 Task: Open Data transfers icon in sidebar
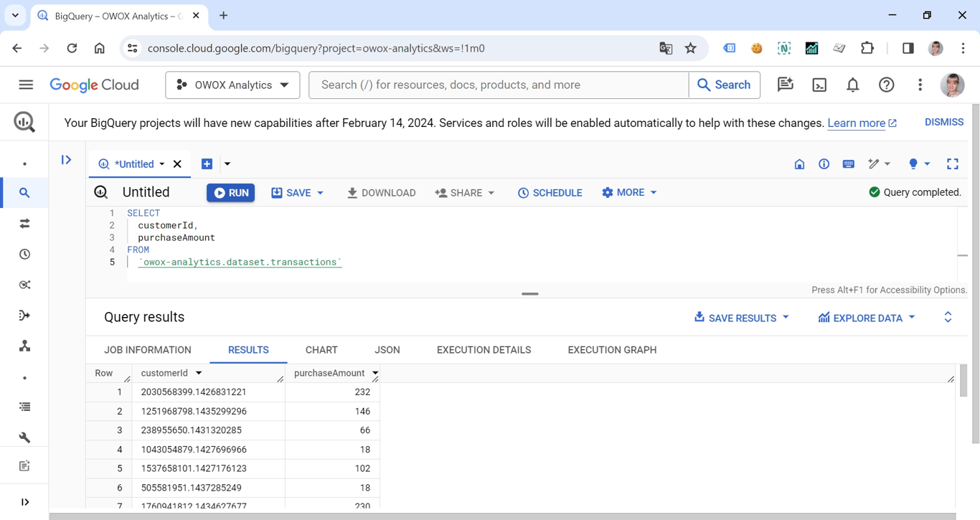24,224
